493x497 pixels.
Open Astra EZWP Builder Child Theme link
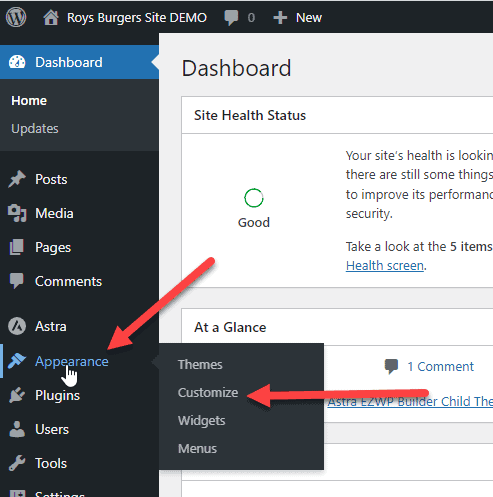pos(410,402)
